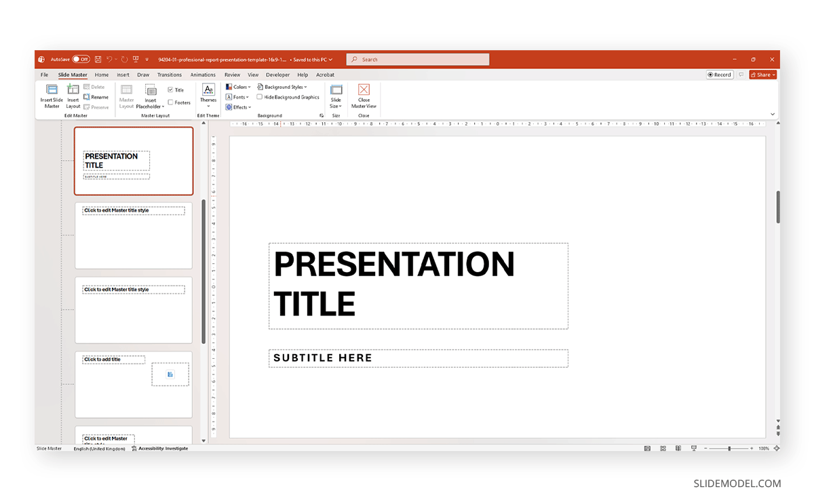Click Accessibility: Investigate in status bar
This screenshot has width=814, height=504.
(x=160, y=448)
